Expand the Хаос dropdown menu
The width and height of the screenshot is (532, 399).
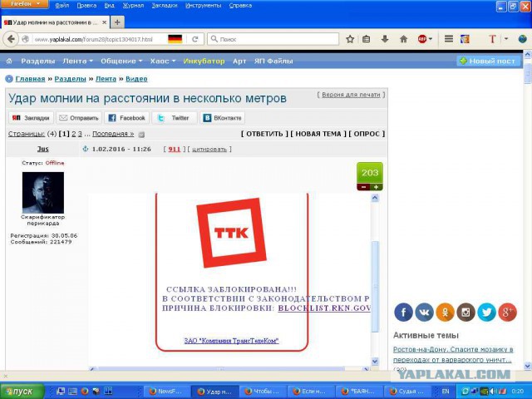[163, 61]
